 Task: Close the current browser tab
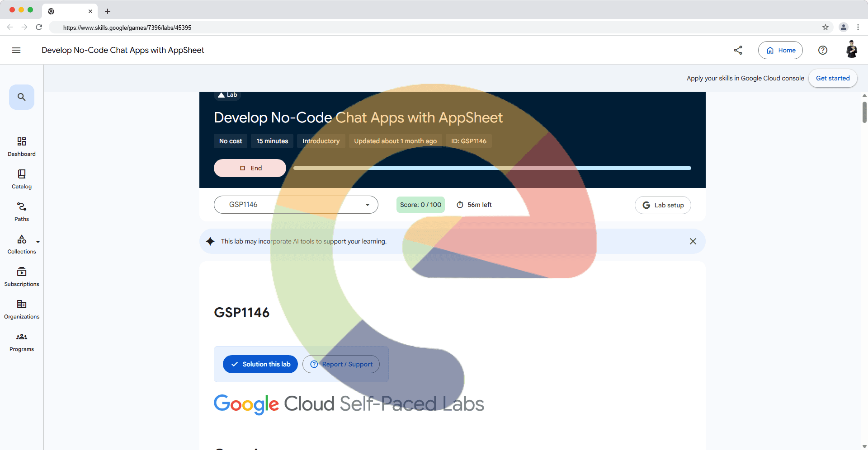[x=90, y=11]
